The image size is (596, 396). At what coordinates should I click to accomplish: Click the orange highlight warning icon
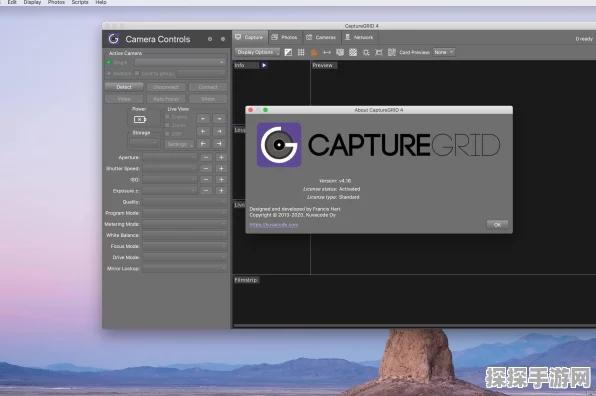[x=314, y=52]
